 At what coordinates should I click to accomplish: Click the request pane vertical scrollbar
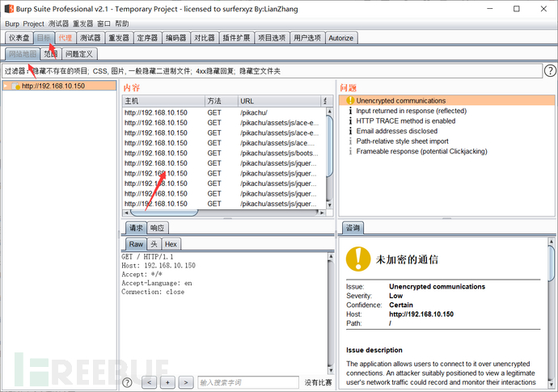(x=331, y=313)
